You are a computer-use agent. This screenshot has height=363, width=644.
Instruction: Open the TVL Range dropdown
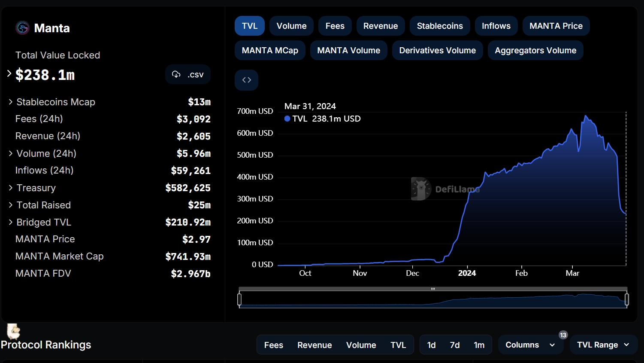coord(603,345)
